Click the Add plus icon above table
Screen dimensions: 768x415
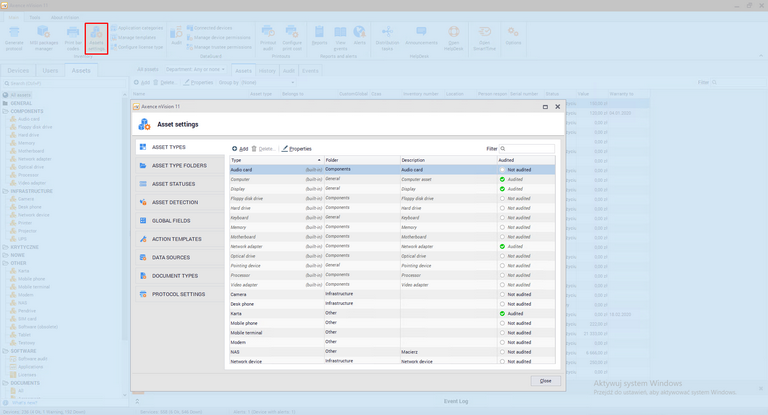click(235, 148)
